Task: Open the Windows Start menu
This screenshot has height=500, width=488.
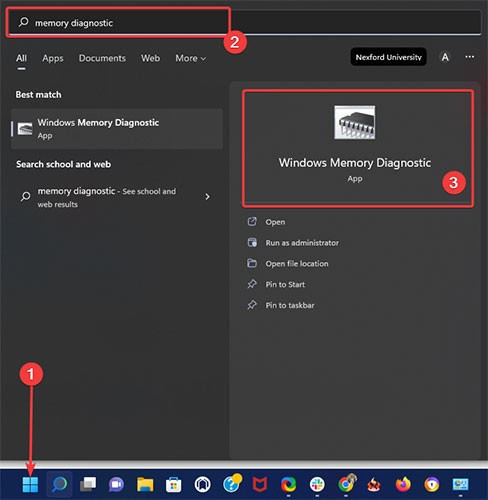Action: click(30, 484)
